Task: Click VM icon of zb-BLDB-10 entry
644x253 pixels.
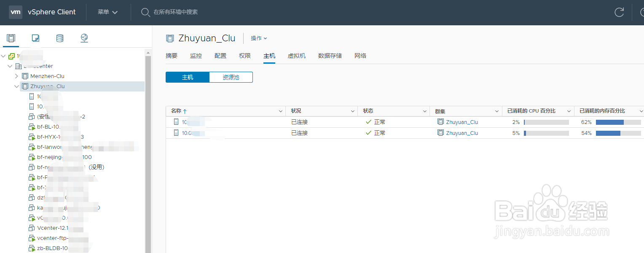Action: [32, 248]
